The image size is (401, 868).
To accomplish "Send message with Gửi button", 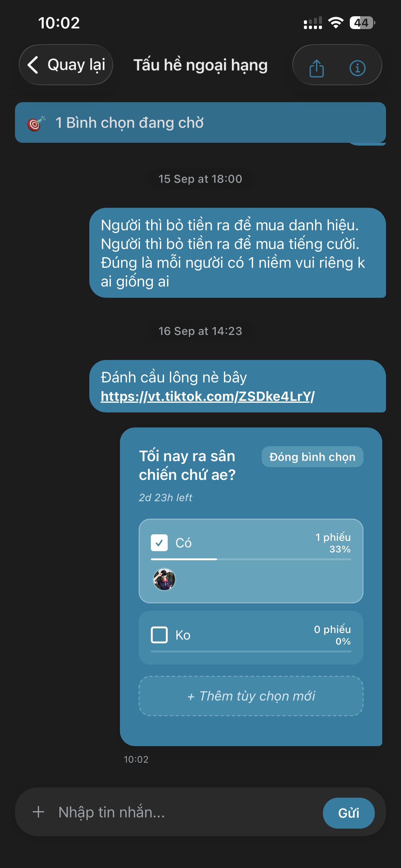I will [x=349, y=813].
